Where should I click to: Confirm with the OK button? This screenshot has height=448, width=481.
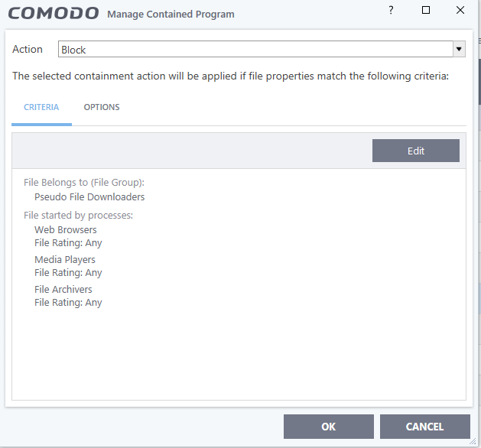(328, 427)
